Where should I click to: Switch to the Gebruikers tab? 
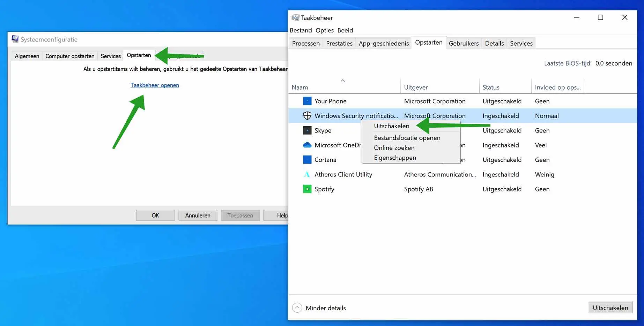click(464, 43)
